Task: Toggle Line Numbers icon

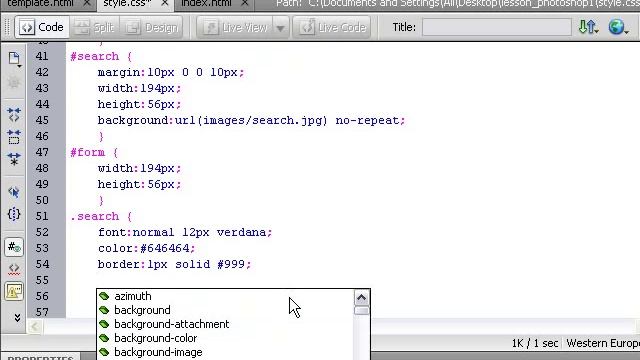Action: (14, 247)
